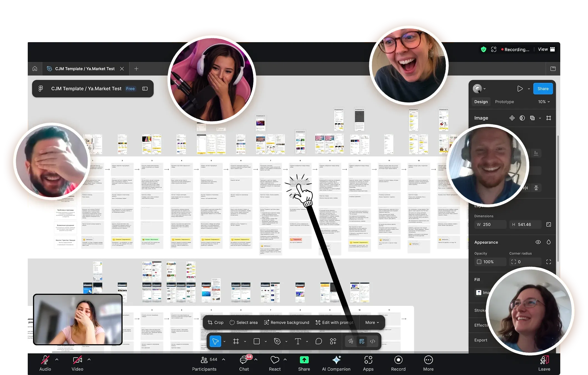Viewport: 588px width, 375px height.
Task: Expand the Audio options caret
Action: click(x=57, y=359)
